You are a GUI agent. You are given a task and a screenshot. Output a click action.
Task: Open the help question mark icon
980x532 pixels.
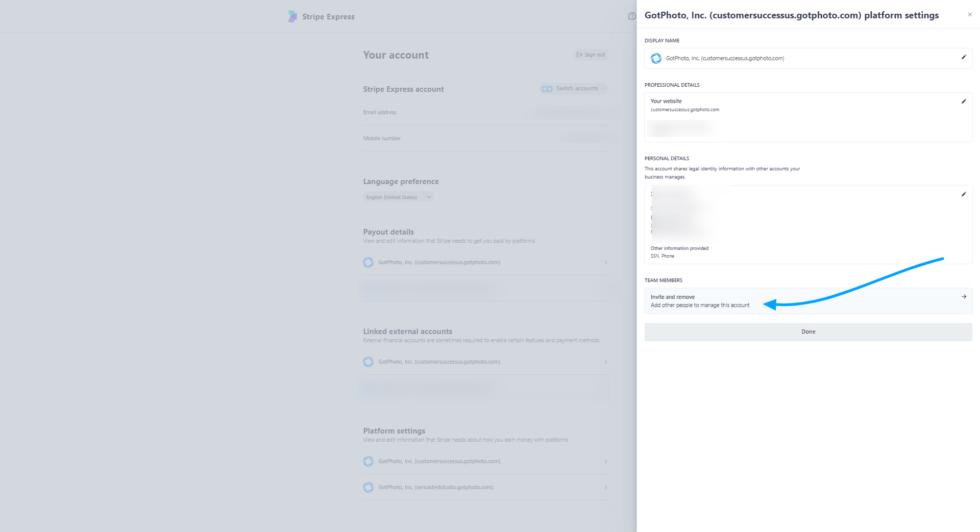632,16
